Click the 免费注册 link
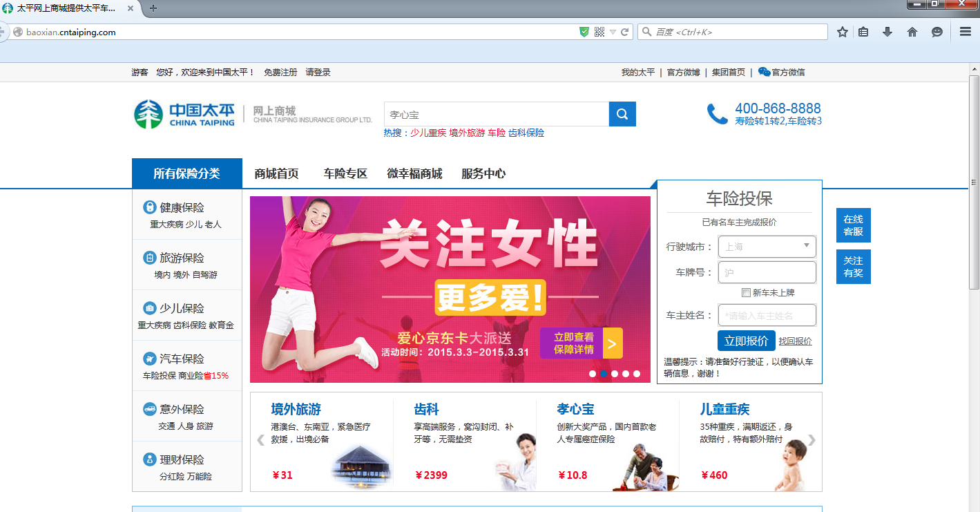Viewport: 980px width, 512px height. pos(280,72)
